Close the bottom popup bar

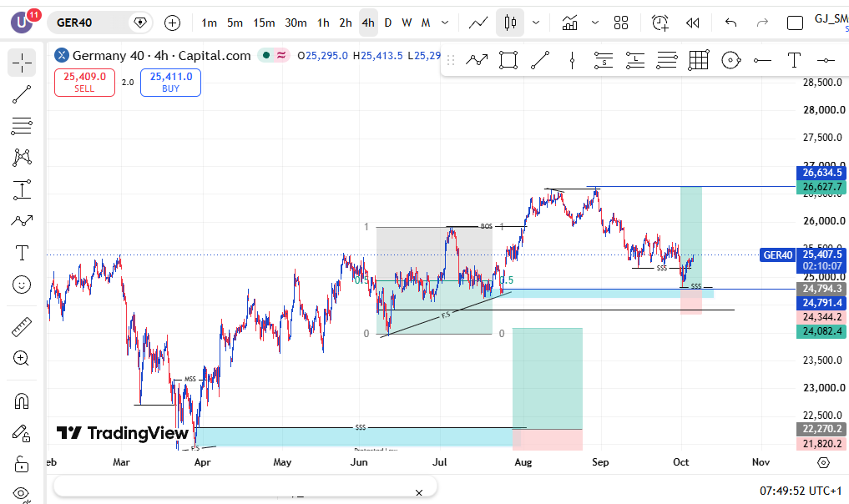coord(418,492)
